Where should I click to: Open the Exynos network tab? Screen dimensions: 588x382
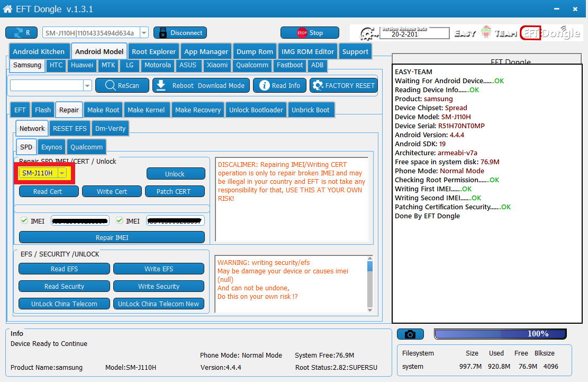pos(52,147)
